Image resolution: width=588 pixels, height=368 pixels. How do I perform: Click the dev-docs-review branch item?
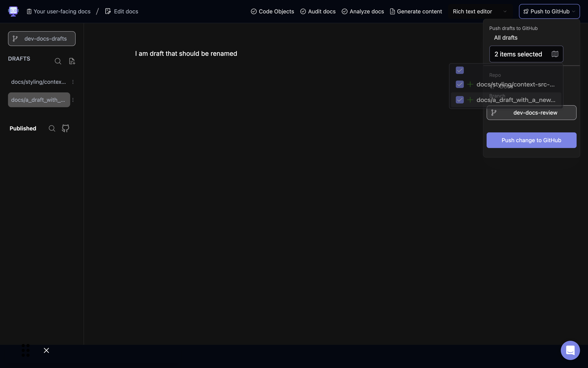coord(532,112)
